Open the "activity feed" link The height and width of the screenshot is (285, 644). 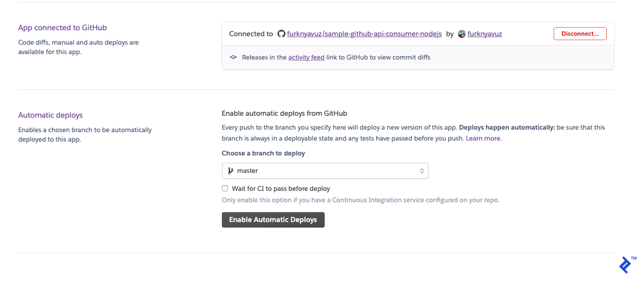tap(306, 57)
